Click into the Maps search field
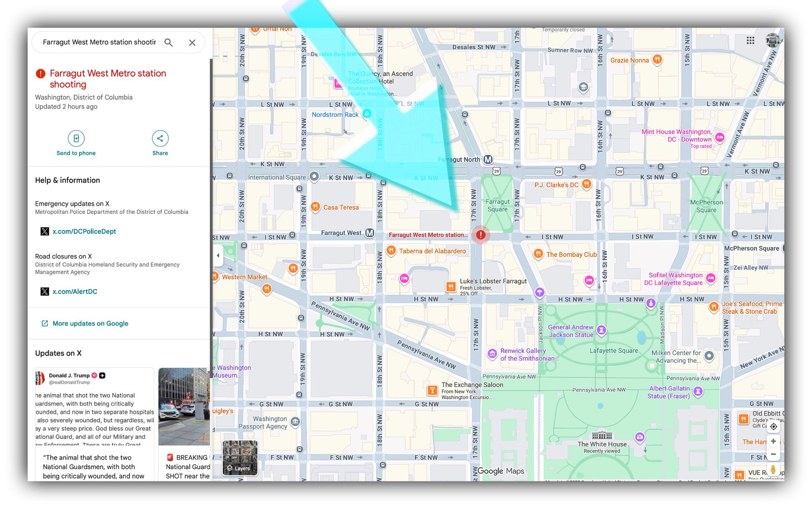This screenshot has height=509, width=812. pos(99,43)
